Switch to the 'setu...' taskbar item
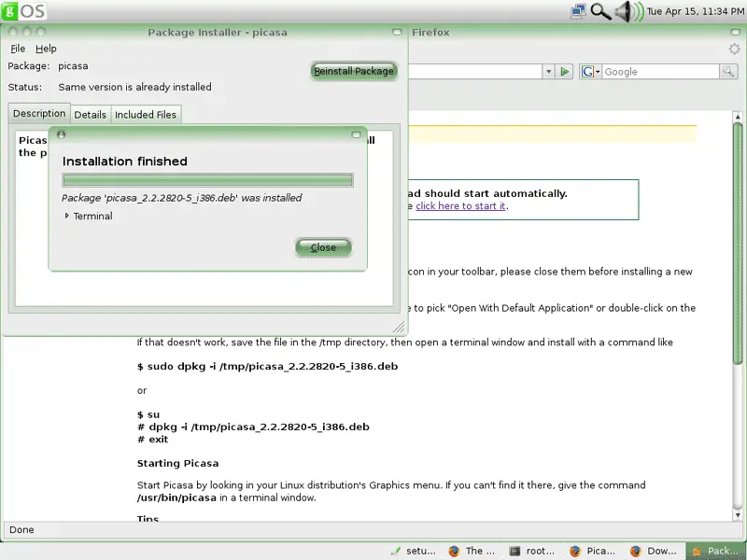The image size is (747, 560). click(413, 551)
